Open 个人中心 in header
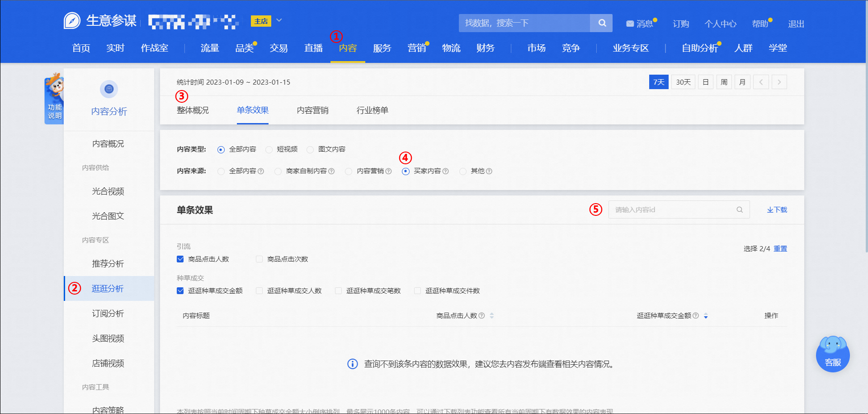This screenshot has width=868, height=414. 720,24
